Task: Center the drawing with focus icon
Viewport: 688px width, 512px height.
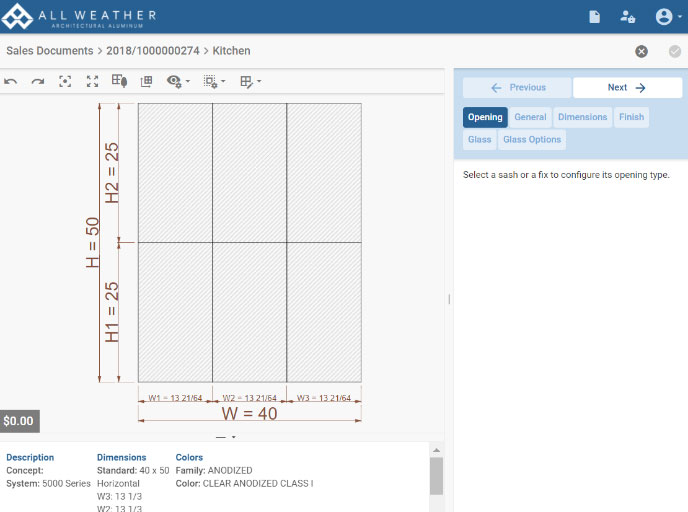Action: pyautogui.click(x=65, y=82)
